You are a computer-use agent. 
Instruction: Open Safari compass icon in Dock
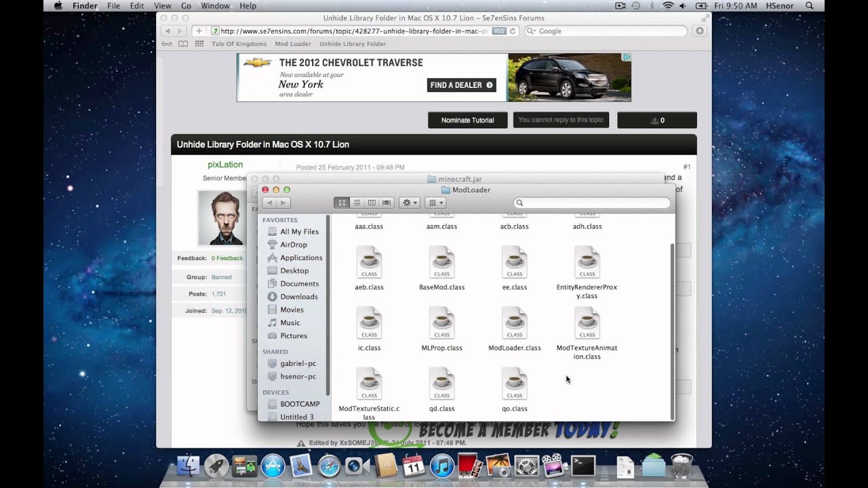329,466
